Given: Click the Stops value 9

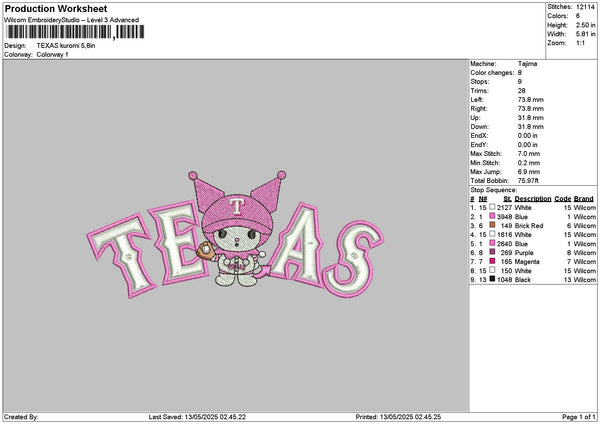Looking at the screenshot, I should pyautogui.click(x=520, y=82).
